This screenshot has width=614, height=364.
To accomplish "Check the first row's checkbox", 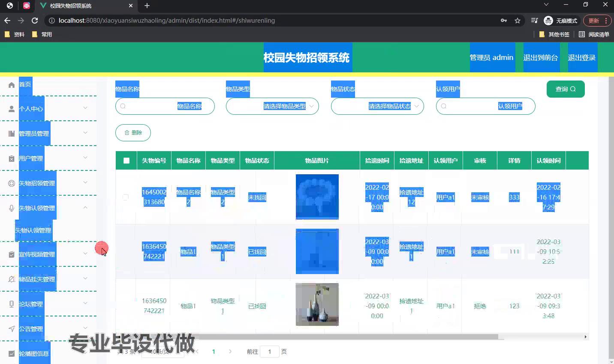I will 126,197.
